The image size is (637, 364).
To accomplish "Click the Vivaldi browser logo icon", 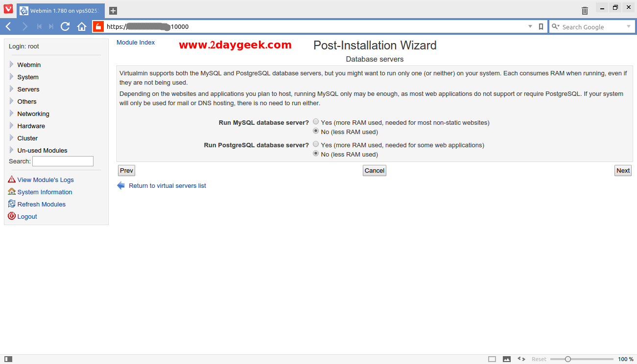I will click(8, 9).
